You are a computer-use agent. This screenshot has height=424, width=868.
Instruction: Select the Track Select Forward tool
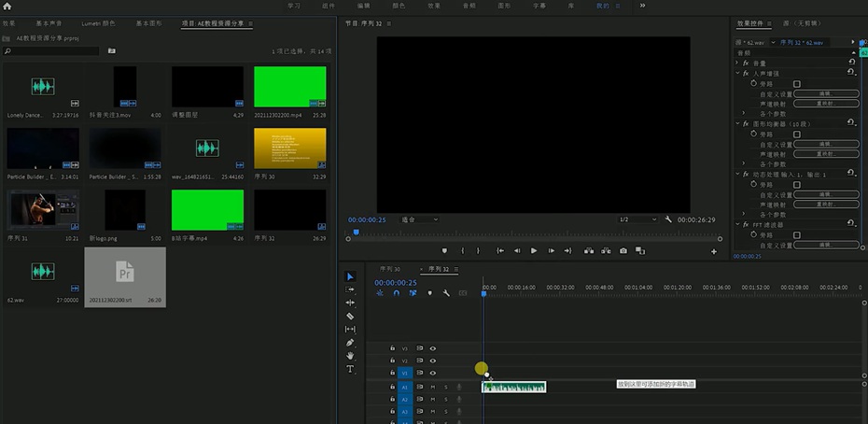click(x=350, y=290)
